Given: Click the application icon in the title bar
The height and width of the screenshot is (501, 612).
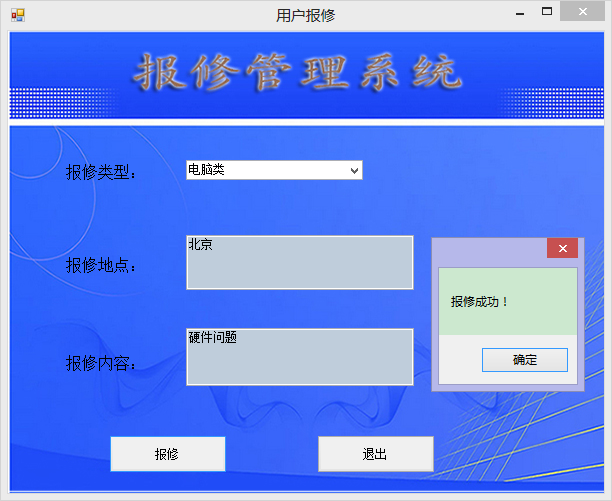Looking at the screenshot, I should 18,15.
